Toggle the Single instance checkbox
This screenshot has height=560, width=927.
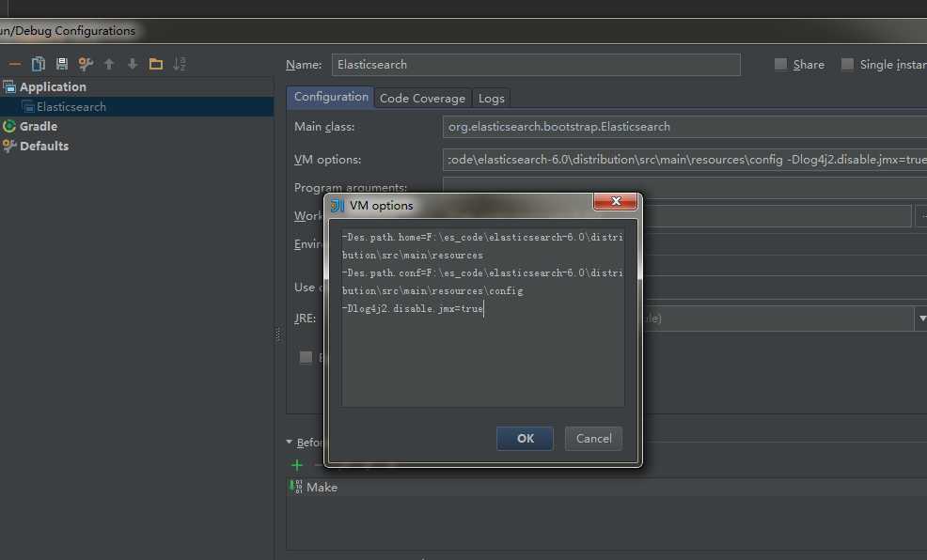click(x=847, y=64)
